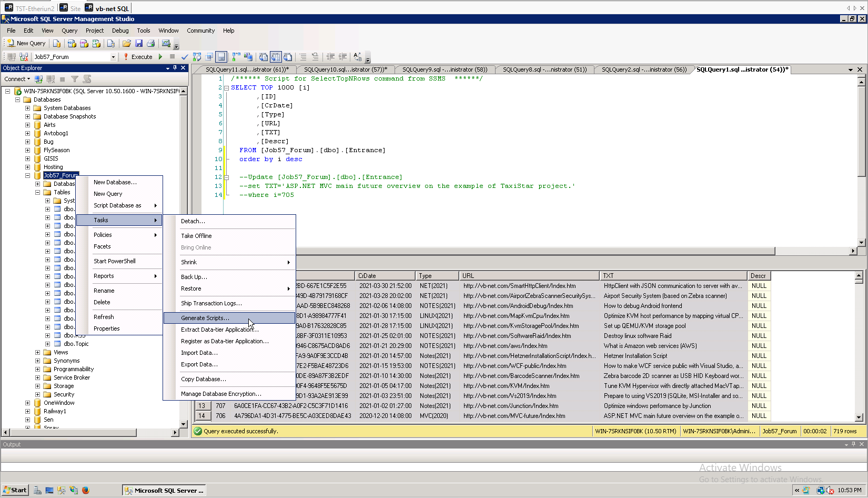Click the Uncomment lines icon
Image resolution: width=868 pixels, height=498 pixels.
tap(315, 57)
